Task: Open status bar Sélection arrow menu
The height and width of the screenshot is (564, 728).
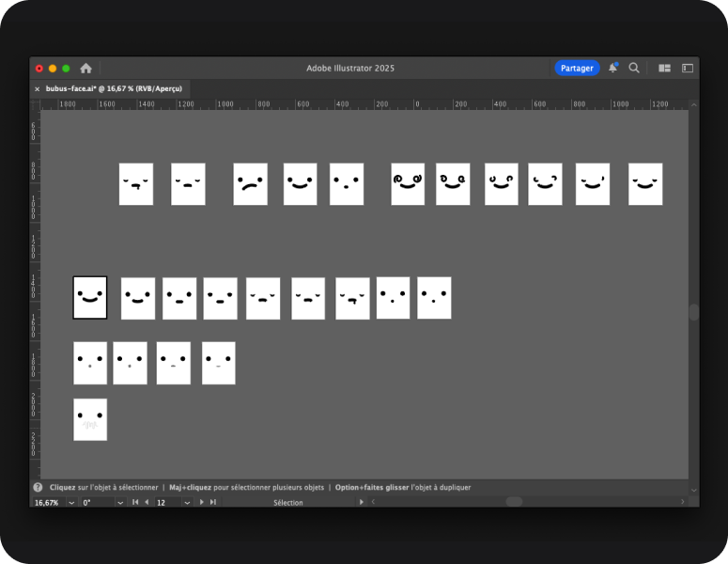Action: [362, 502]
